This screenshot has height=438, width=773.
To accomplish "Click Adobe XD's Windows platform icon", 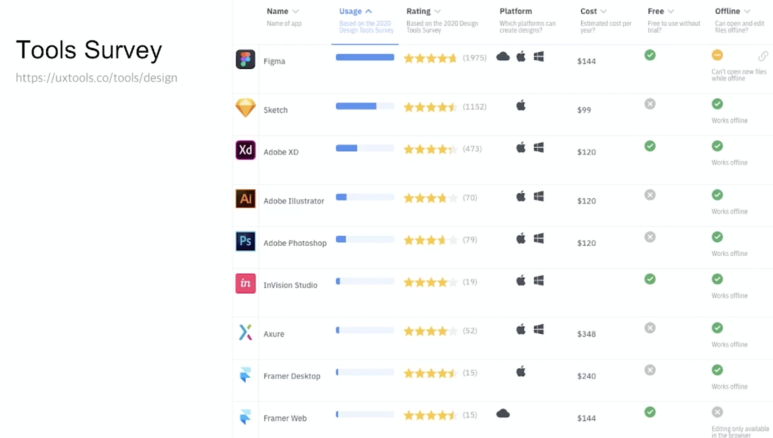I will point(538,147).
